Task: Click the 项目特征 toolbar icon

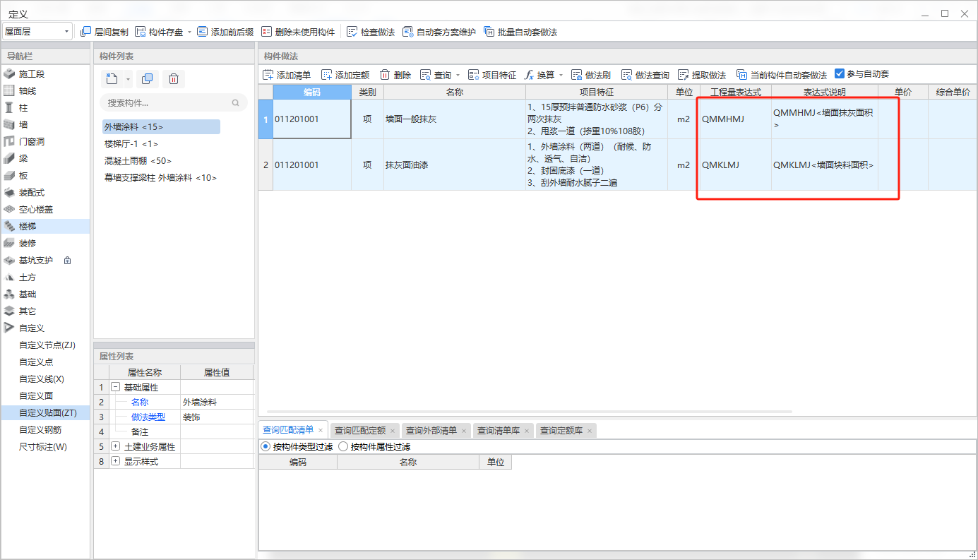Action: 473,74
